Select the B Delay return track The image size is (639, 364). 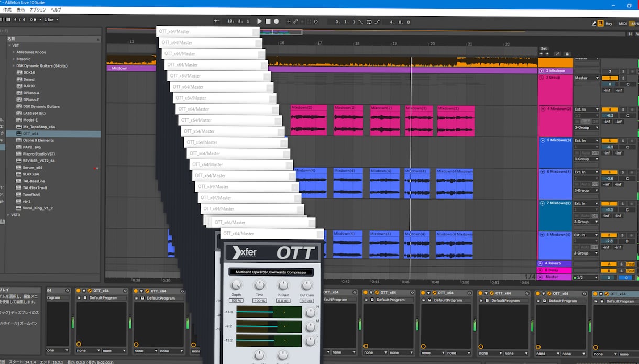coord(554,270)
